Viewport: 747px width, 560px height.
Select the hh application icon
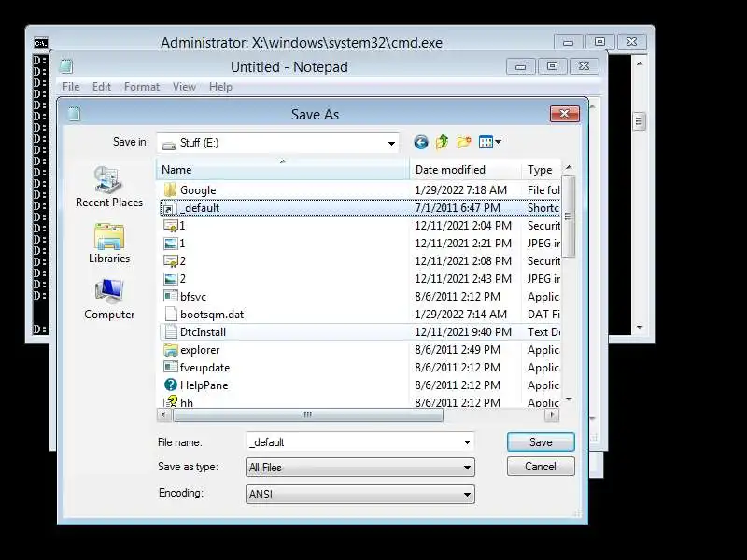[x=170, y=401]
